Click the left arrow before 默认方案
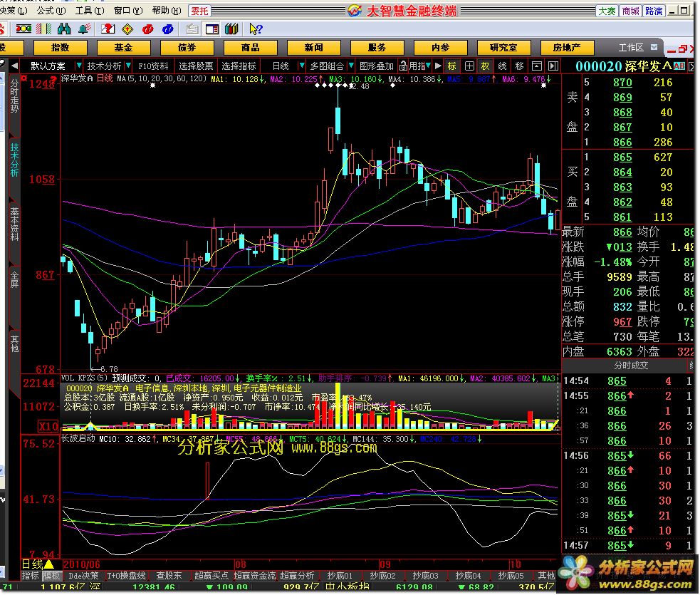Image resolution: width=700 pixels, height=595 pixels. click(x=14, y=66)
